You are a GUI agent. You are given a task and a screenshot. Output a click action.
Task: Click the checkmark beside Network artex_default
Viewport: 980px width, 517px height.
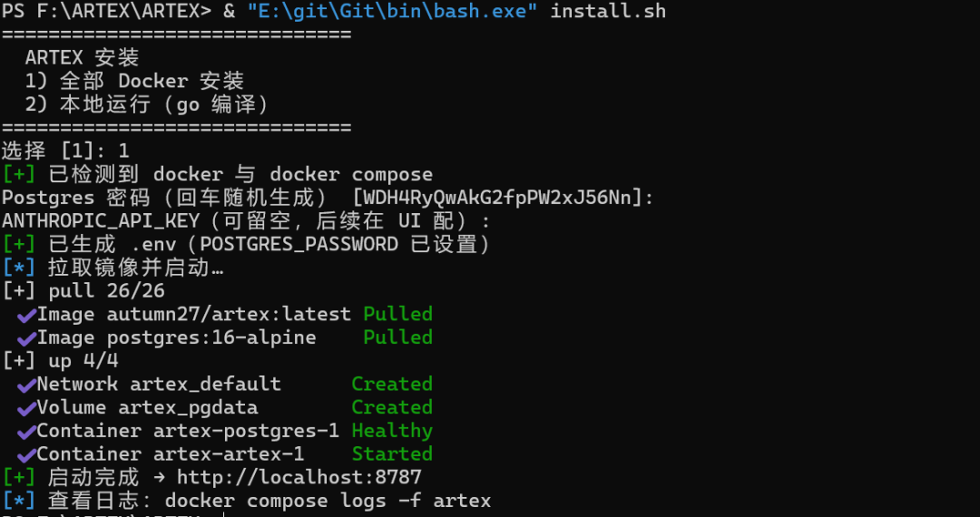(x=26, y=385)
